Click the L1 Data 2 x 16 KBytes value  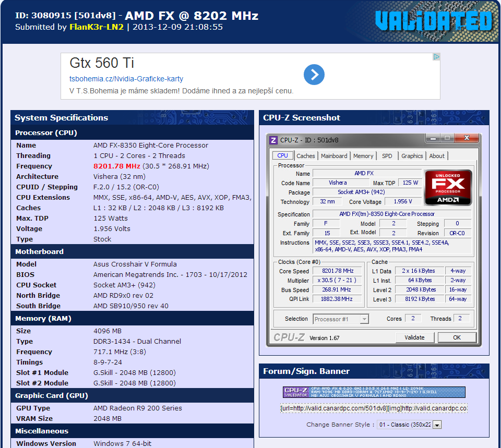click(420, 271)
